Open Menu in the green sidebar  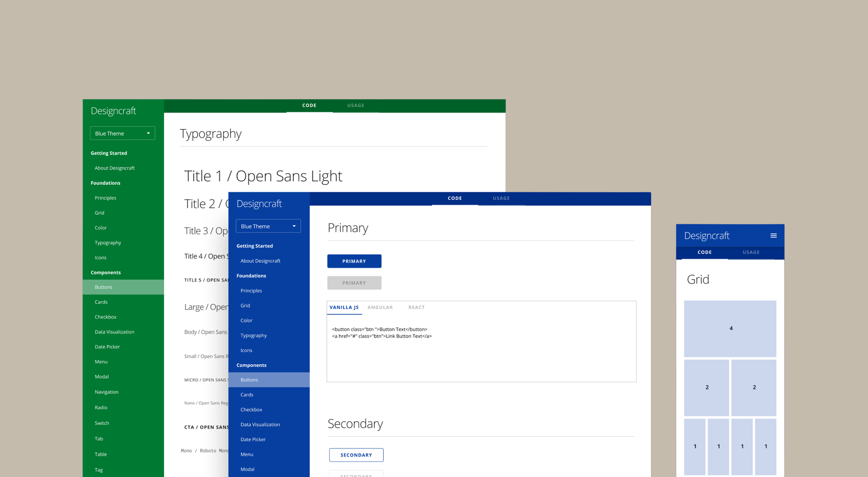pyautogui.click(x=101, y=362)
